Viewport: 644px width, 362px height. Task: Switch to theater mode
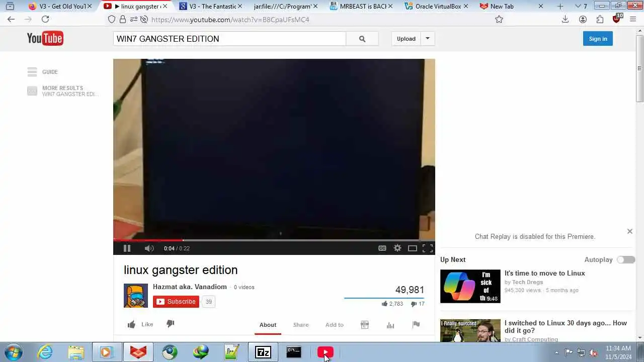(x=413, y=248)
